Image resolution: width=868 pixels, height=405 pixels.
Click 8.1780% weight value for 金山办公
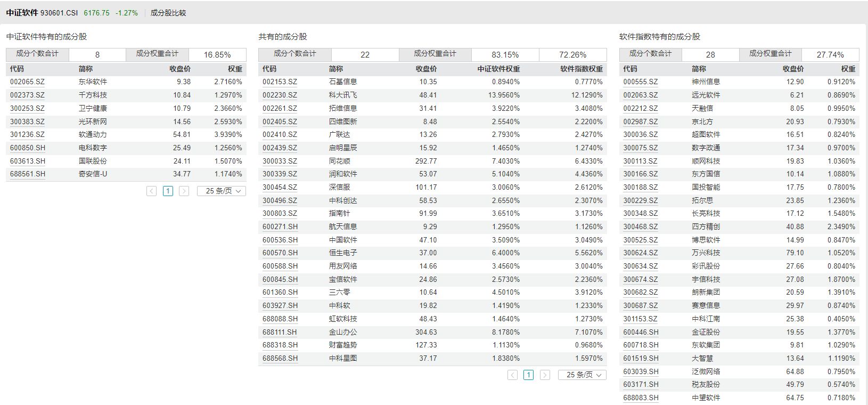click(x=506, y=332)
